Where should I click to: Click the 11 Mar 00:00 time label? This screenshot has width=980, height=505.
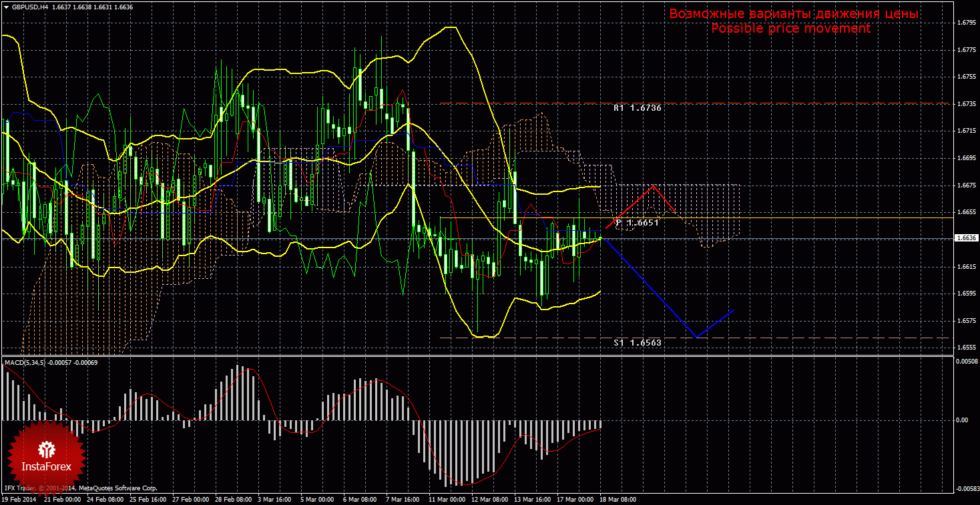point(447,499)
